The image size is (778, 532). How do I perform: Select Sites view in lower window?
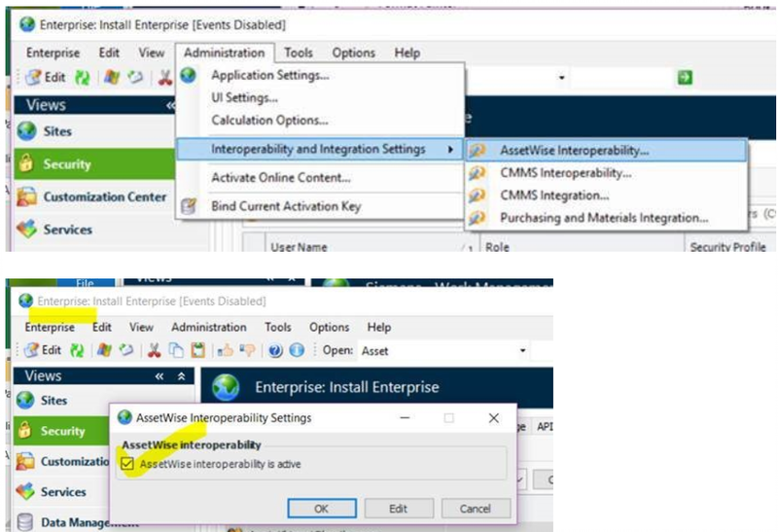53,400
